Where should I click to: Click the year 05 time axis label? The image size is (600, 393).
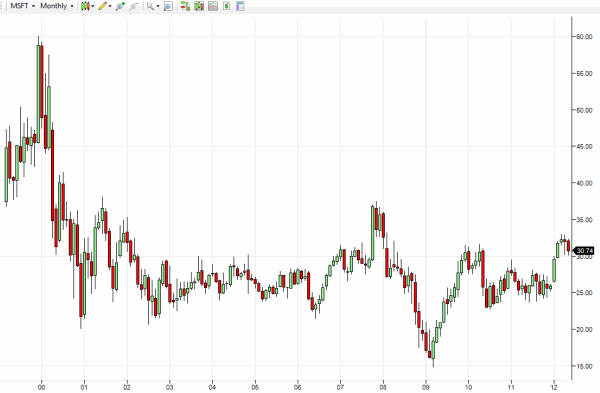pyautogui.click(x=255, y=387)
